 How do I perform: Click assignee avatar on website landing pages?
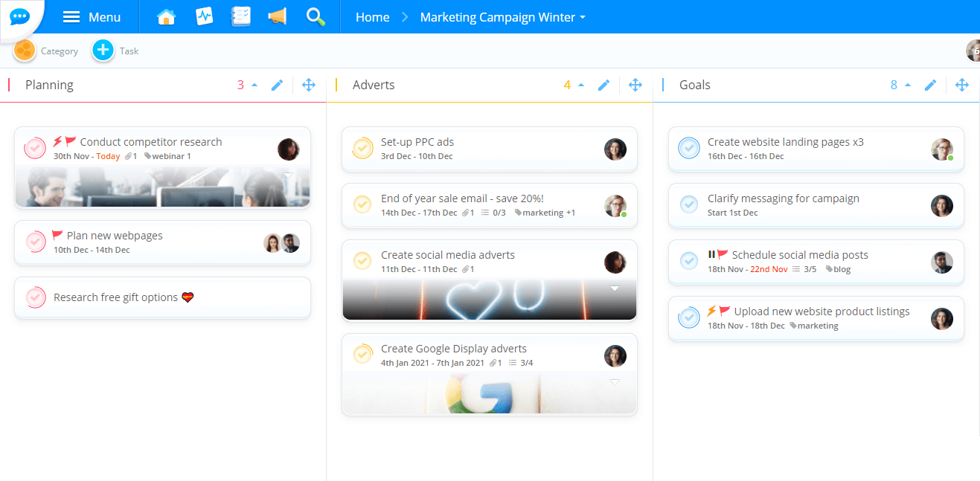click(942, 149)
